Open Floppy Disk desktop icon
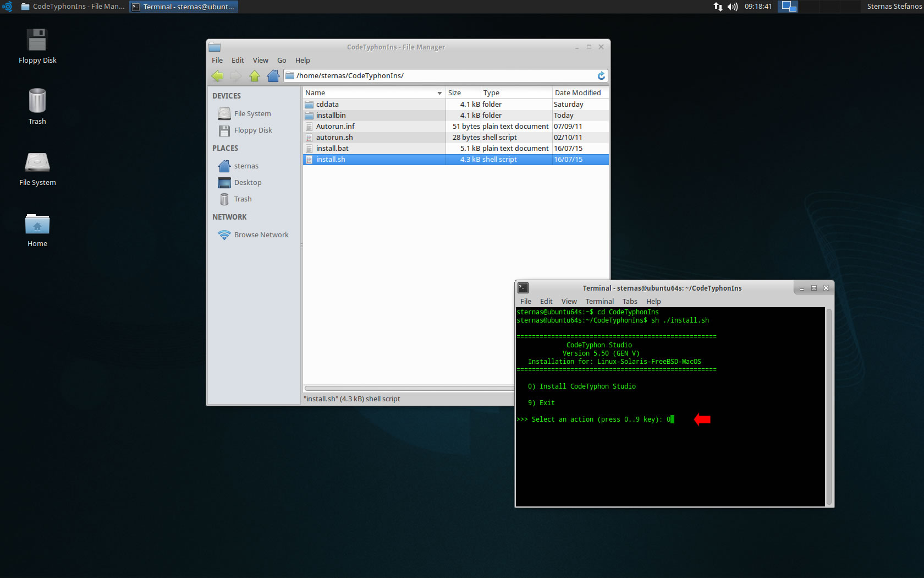The height and width of the screenshot is (578, 924). pyautogui.click(x=37, y=46)
